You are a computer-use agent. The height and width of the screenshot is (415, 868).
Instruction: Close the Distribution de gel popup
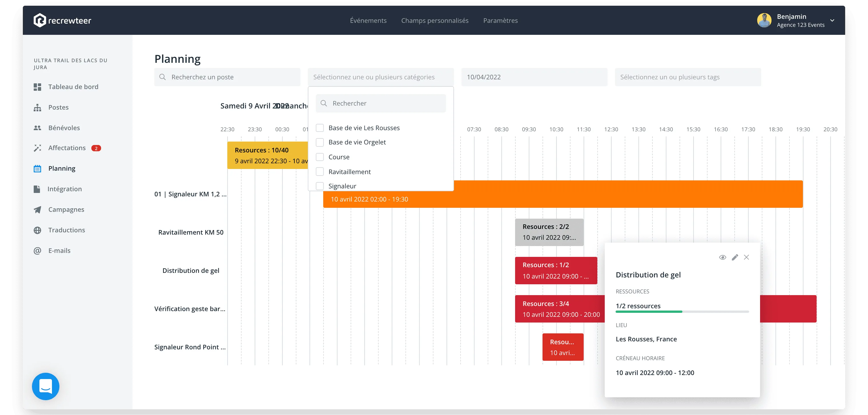(746, 257)
